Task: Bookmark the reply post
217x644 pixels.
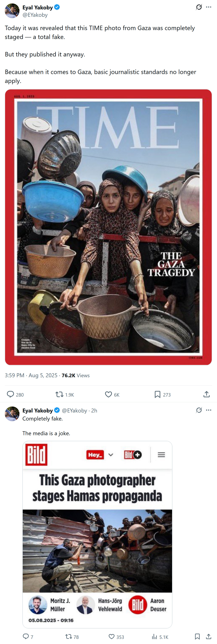Action: (x=197, y=636)
